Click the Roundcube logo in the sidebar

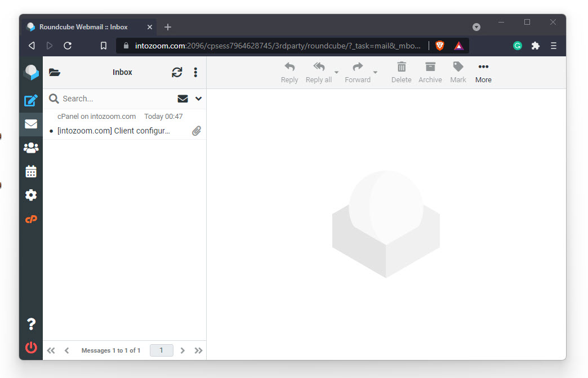click(31, 72)
